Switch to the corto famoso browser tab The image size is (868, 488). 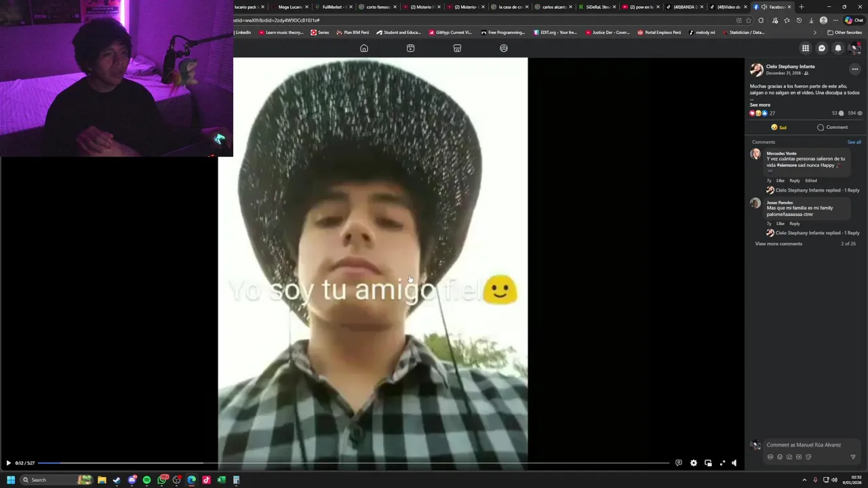[x=378, y=7]
